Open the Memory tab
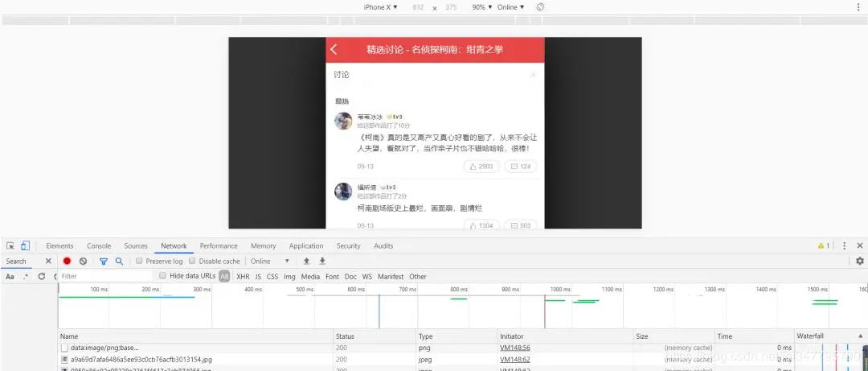The image size is (868, 371). 263,245
